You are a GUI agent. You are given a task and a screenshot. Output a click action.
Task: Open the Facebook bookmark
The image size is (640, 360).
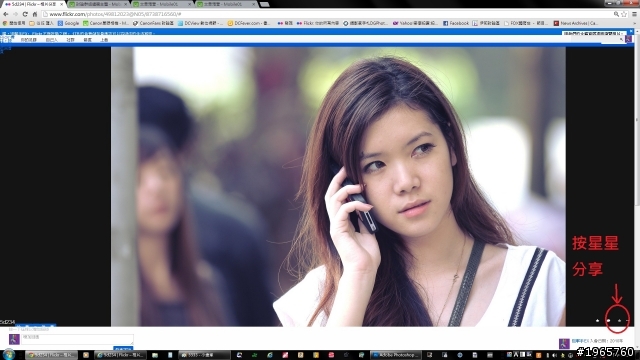[x=456, y=23]
